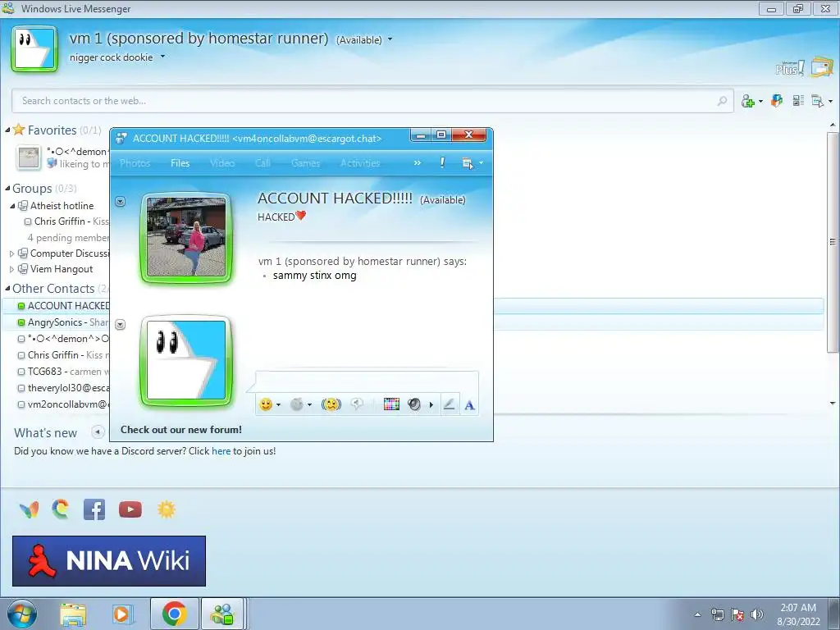Expand the Computer Discussion group
840x630 pixels.
12,253
